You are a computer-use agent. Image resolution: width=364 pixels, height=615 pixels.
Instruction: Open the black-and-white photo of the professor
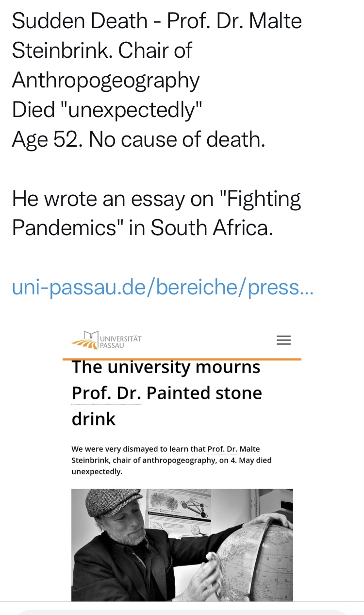tap(182, 545)
